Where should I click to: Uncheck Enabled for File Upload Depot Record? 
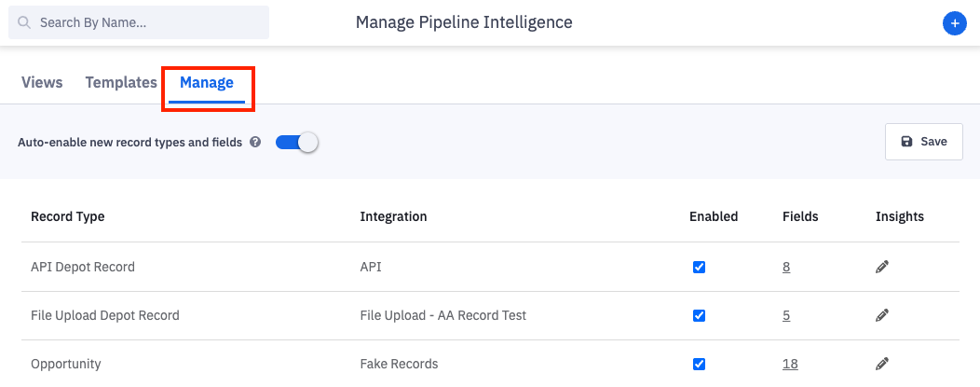[699, 316]
